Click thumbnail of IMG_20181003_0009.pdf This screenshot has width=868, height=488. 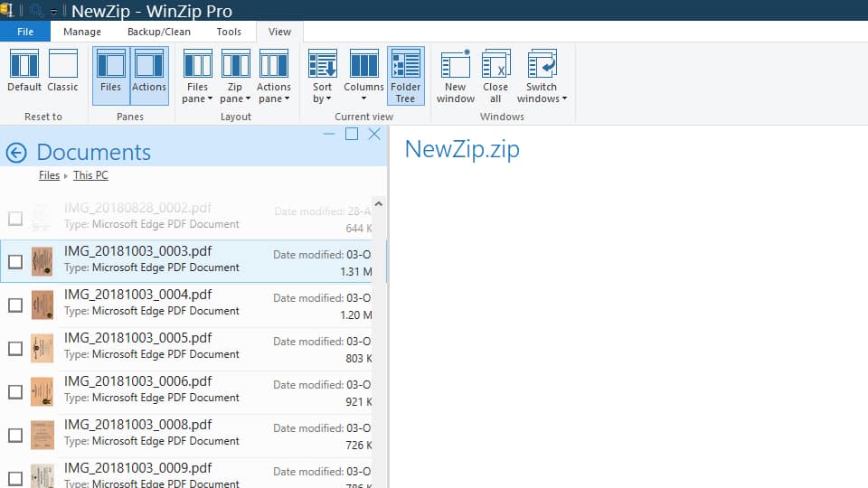pos(42,476)
